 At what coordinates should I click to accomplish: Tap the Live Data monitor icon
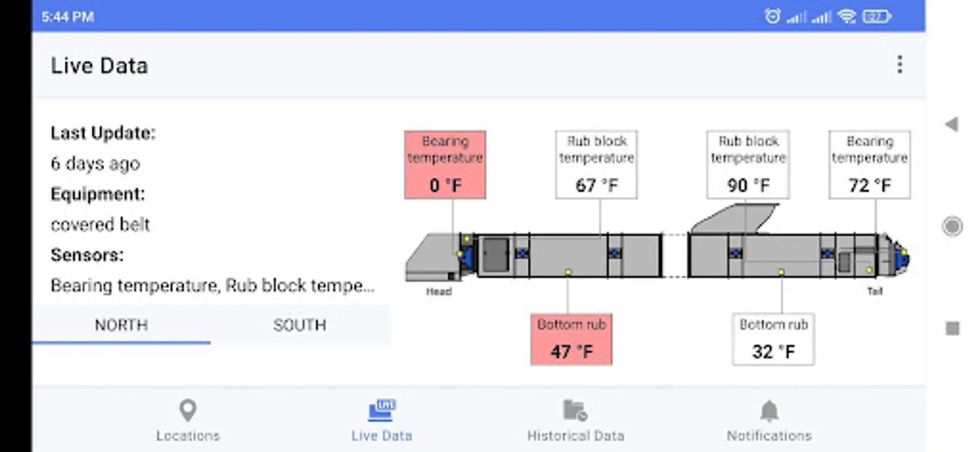tap(381, 410)
